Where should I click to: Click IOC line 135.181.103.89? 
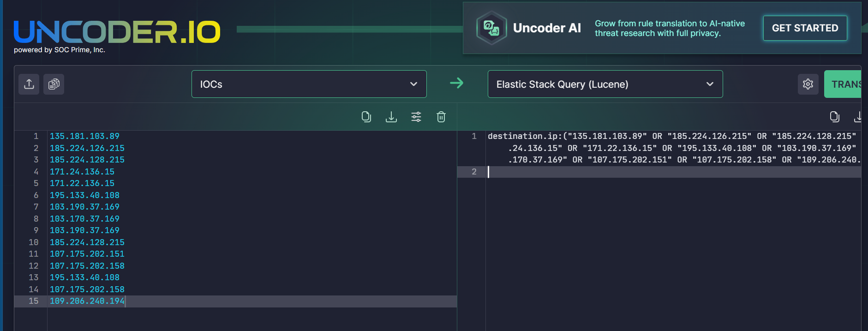tap(84, 136)
